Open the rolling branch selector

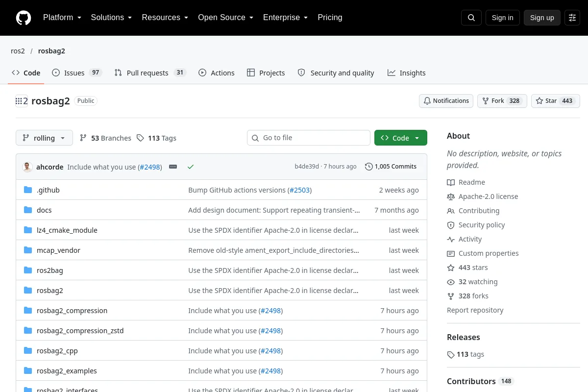coord(44,138)
